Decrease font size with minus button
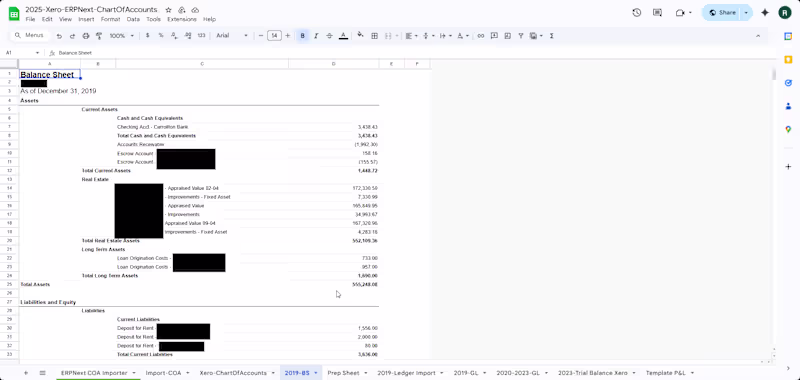Screen dimensions: 800x380 click(261, 36)
